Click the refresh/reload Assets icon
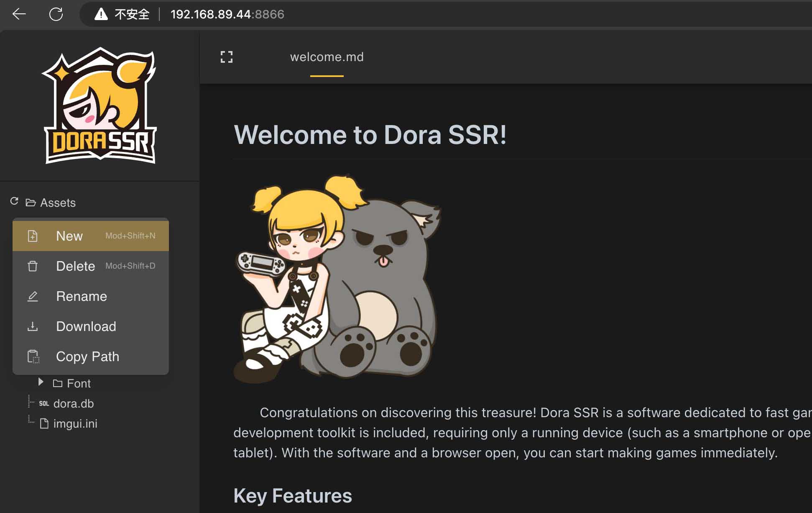 [14, 202]
